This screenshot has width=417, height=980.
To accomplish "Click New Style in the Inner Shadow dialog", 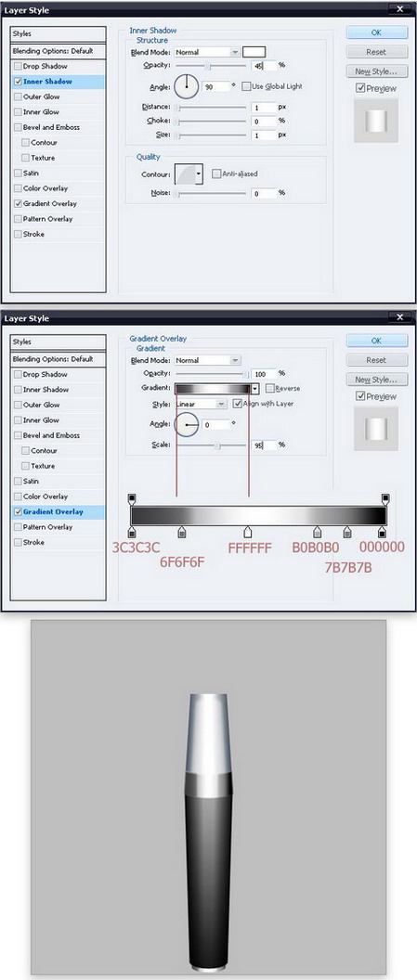I will (376, 71).
